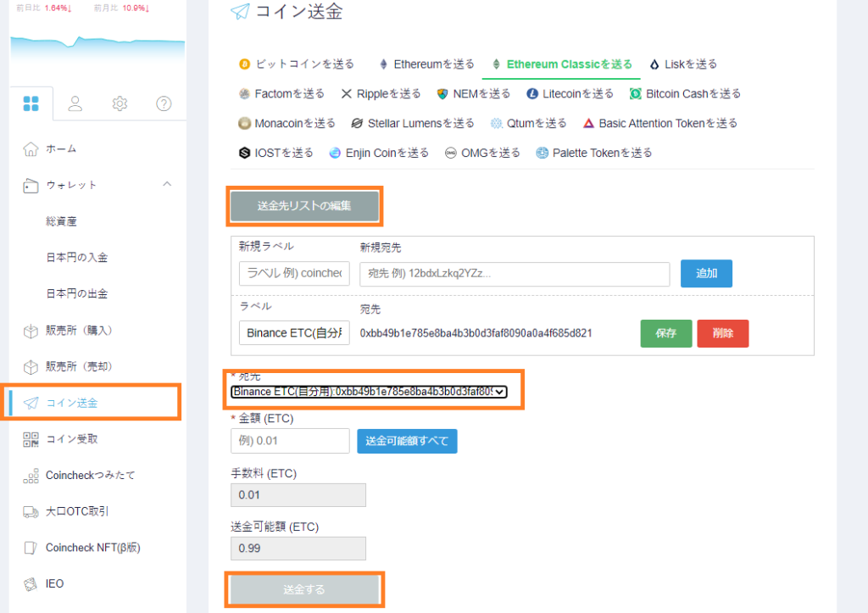Click the price chart thumbnail
This screenshot has height=613, width=868.
(x=97, y=48)
